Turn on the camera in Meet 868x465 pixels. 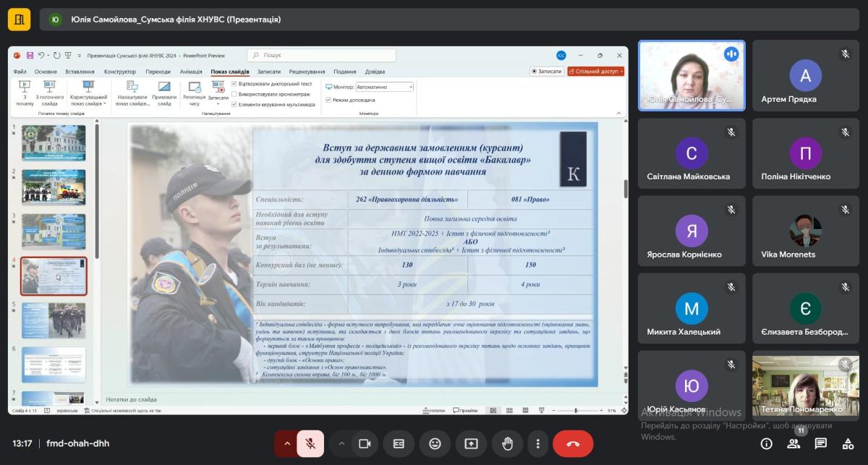(365, 443)
